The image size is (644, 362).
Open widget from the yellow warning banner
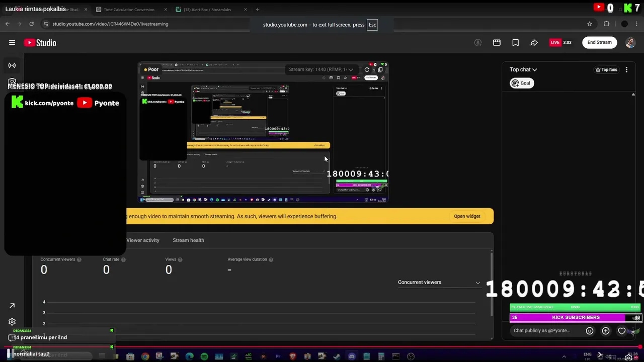(x=467, y=216)
